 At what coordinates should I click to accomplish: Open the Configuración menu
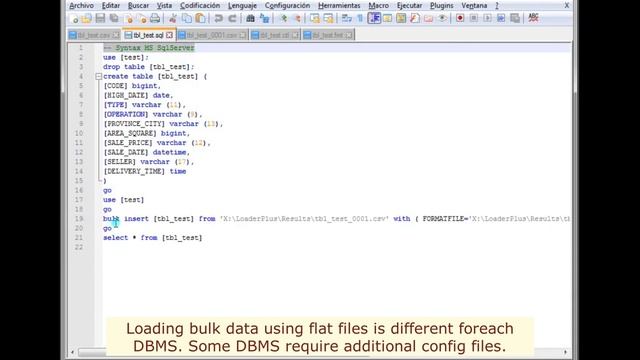[x=287, y=6]
